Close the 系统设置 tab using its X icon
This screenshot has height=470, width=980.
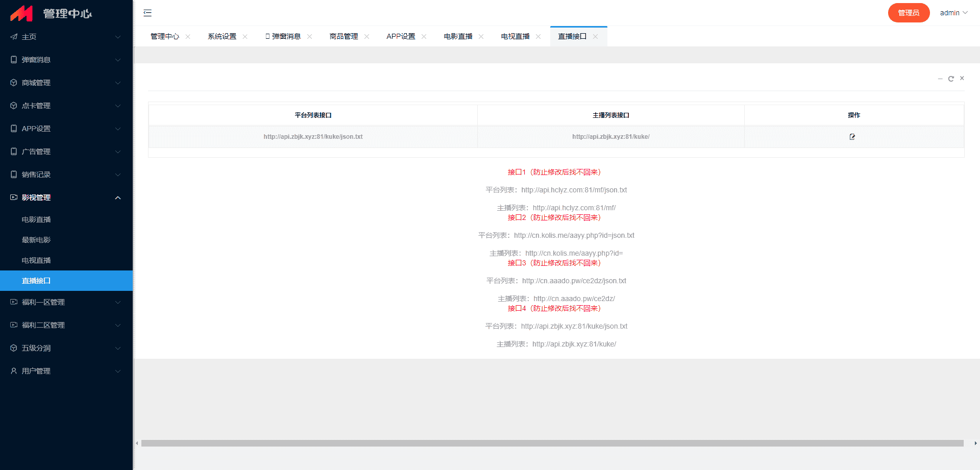pyautogui.click(x=245, y=37)
